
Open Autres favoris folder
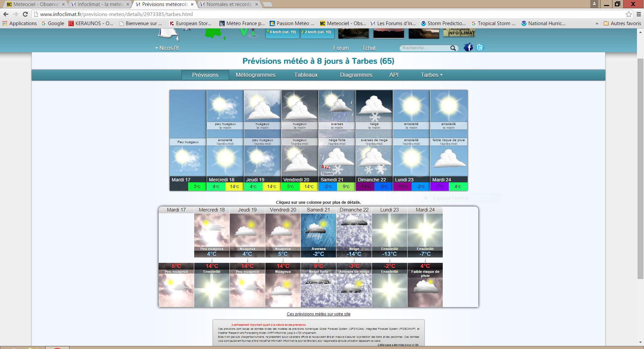622,23
